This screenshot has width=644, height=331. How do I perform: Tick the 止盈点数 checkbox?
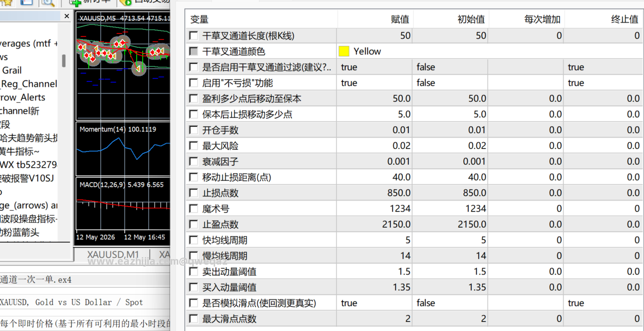click(x=194, y=225)
